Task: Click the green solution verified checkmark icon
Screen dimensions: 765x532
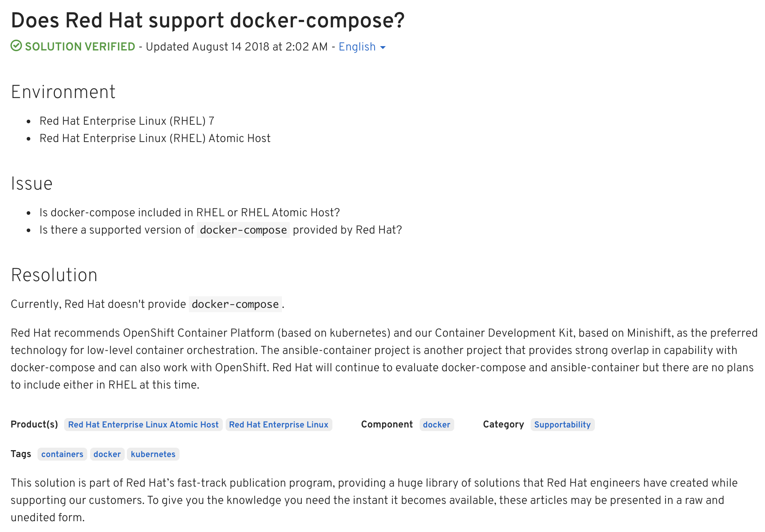Action: [x=16, y=46]
